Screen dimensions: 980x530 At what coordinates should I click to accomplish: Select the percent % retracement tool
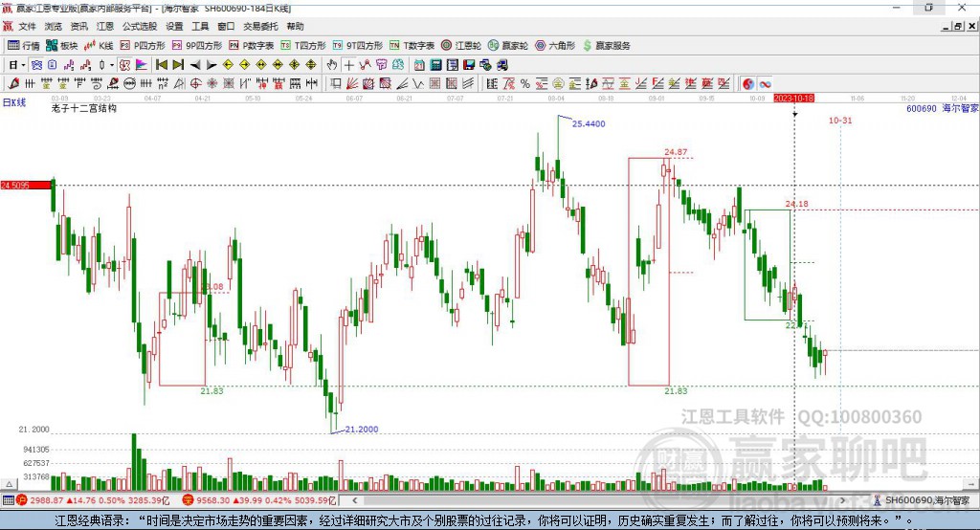(x=525, y=84)
